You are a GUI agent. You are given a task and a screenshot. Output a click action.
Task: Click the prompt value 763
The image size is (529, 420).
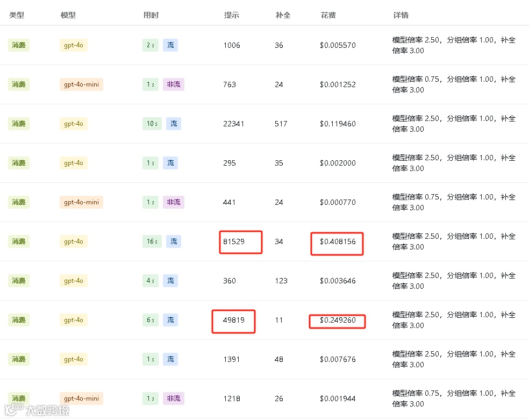pos(230,84)
